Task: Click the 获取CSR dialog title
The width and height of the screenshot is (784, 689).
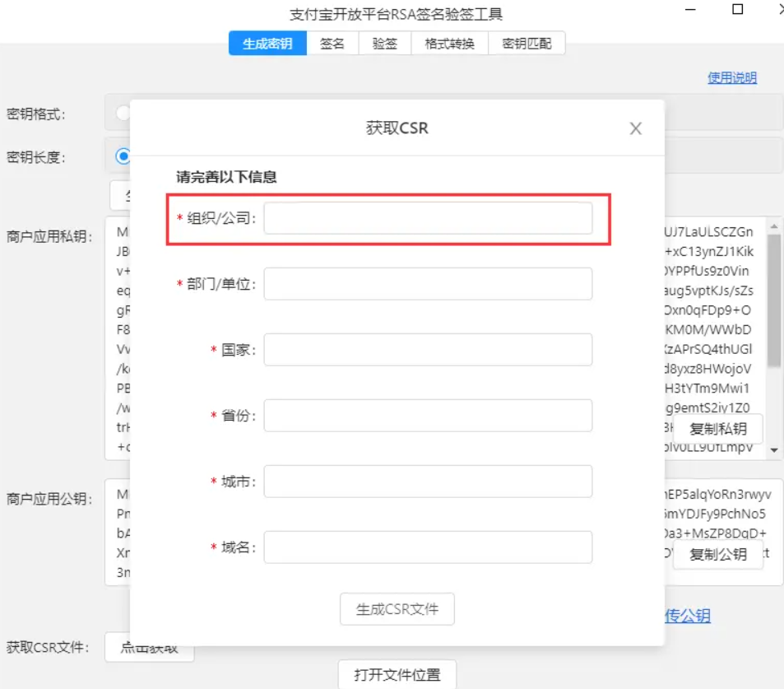Action: pyautogui.click(x=397, y=128)
